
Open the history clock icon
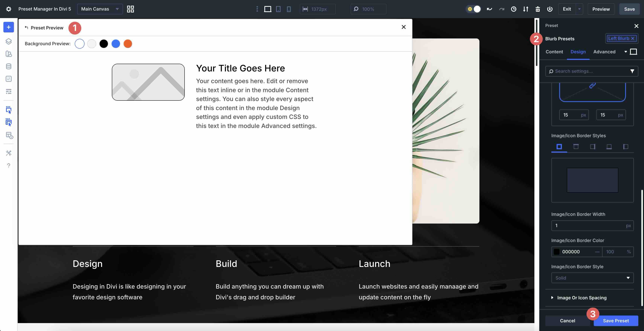coord(514,9)
